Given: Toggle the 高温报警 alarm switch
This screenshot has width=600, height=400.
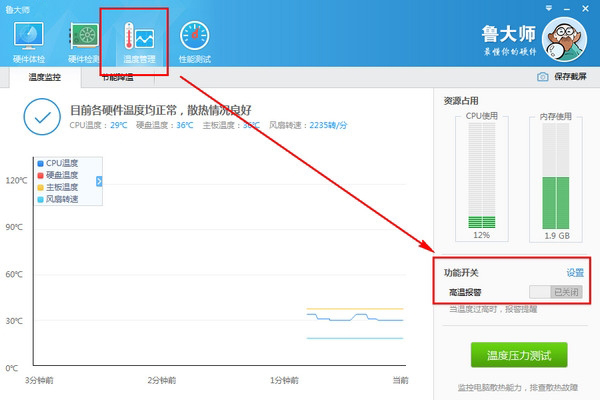Looking at the screenshot, I should point(553,292).
